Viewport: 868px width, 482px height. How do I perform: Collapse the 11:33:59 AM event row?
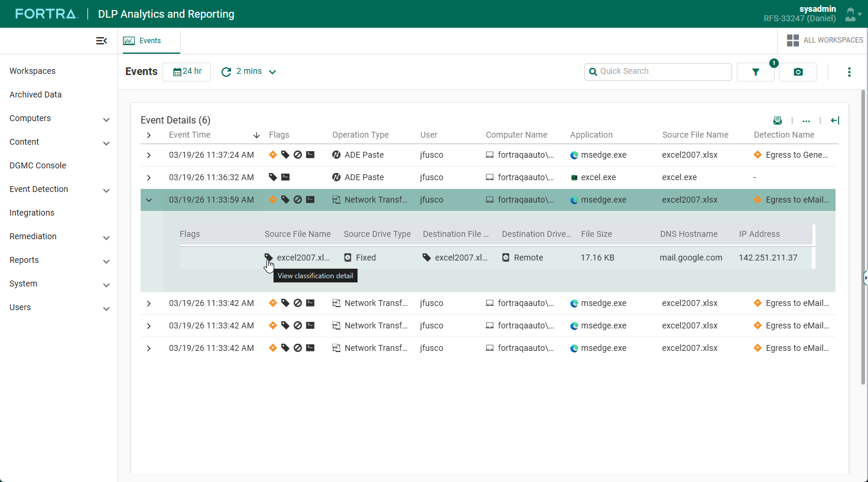point(149,200)
